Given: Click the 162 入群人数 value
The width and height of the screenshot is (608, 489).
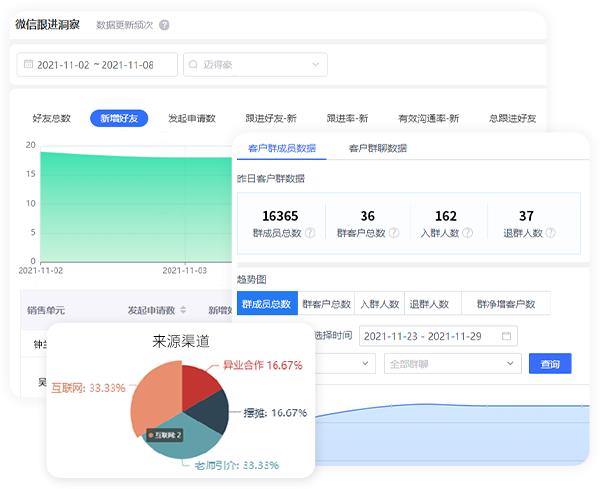Looking at the screenshot, I should [446, 216].
